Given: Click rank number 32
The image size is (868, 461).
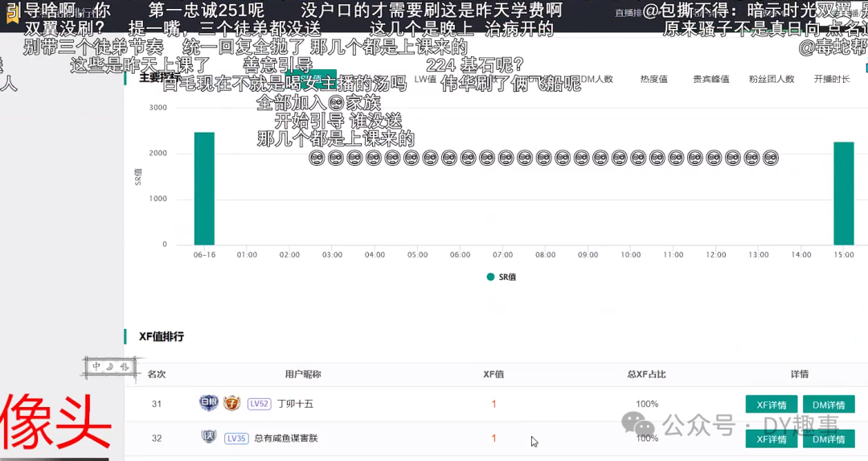Looking at the screenshot, I should (157, 438).
